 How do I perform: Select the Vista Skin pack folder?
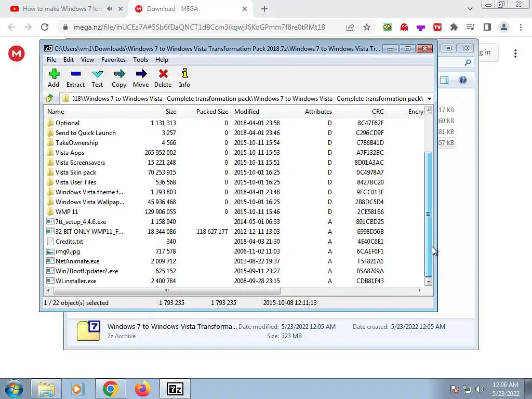coord(76,172)
